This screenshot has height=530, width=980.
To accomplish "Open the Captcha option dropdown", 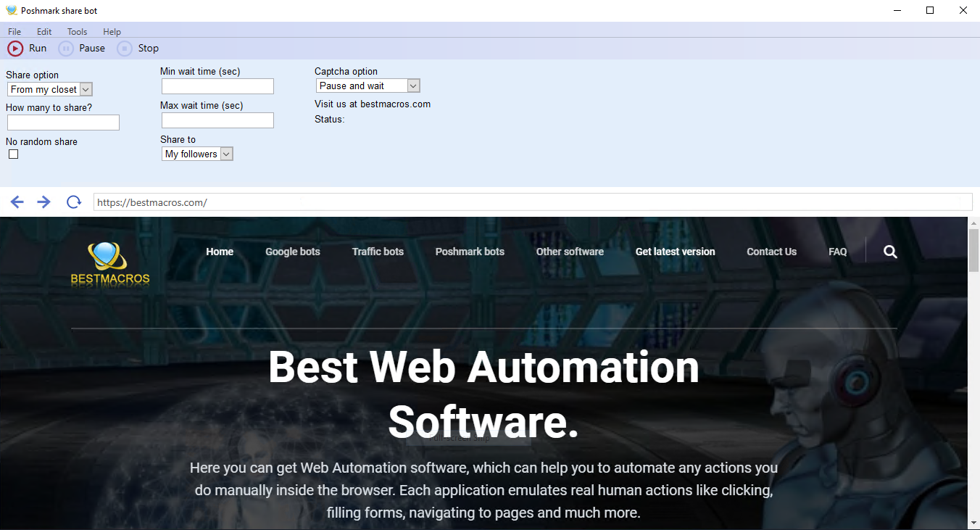I will coord(368,86).
